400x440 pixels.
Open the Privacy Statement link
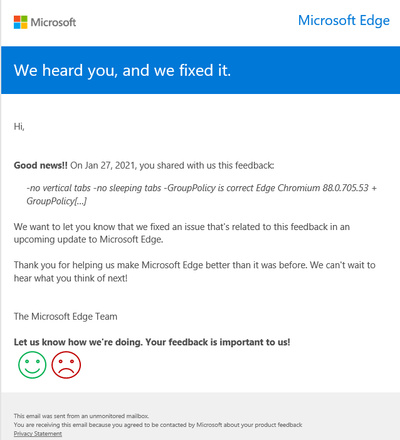(x=38, y=434)
